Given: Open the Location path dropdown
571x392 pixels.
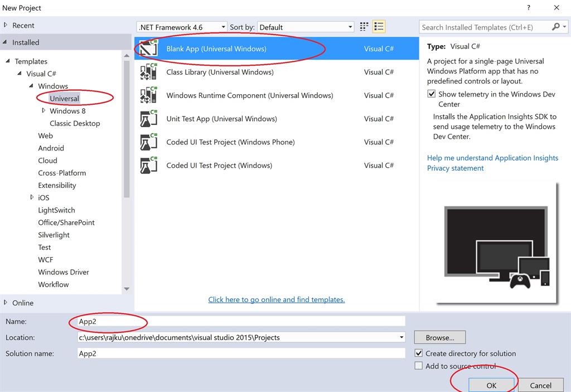Looking at the screenshot, I should [401, 337].
